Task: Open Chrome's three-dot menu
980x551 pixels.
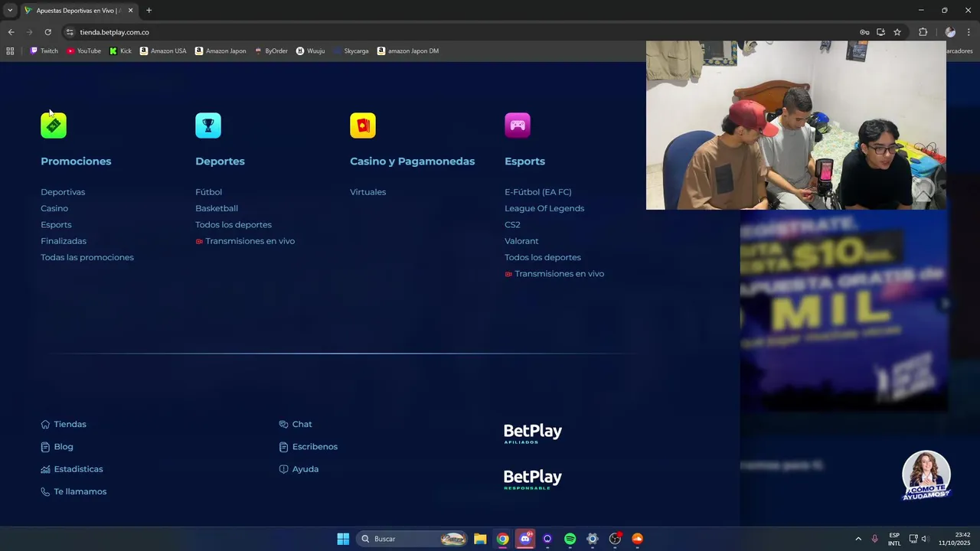Action: (969, 32)
